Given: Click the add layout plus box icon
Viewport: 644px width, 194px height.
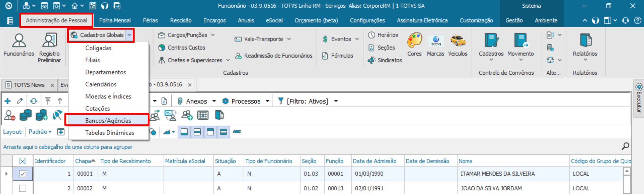Looking at the screenshot, I should pyautogui.click(x=61, y=132).
